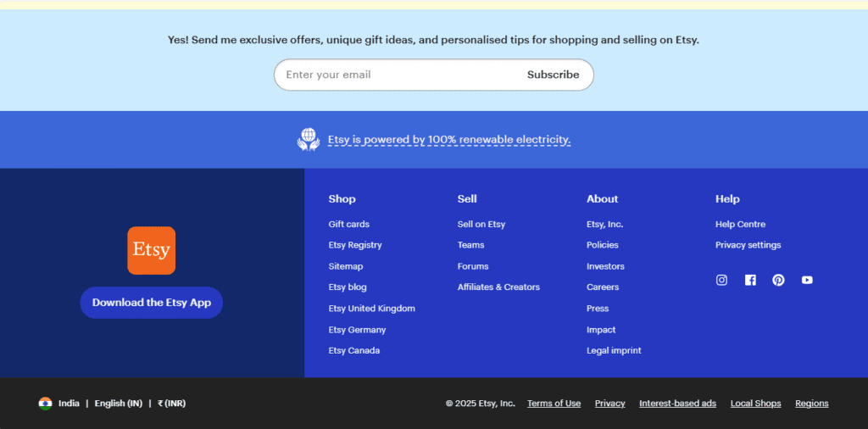
Task: Click the globe-in-hands renewable energy icon
Action: coord(309,140)
